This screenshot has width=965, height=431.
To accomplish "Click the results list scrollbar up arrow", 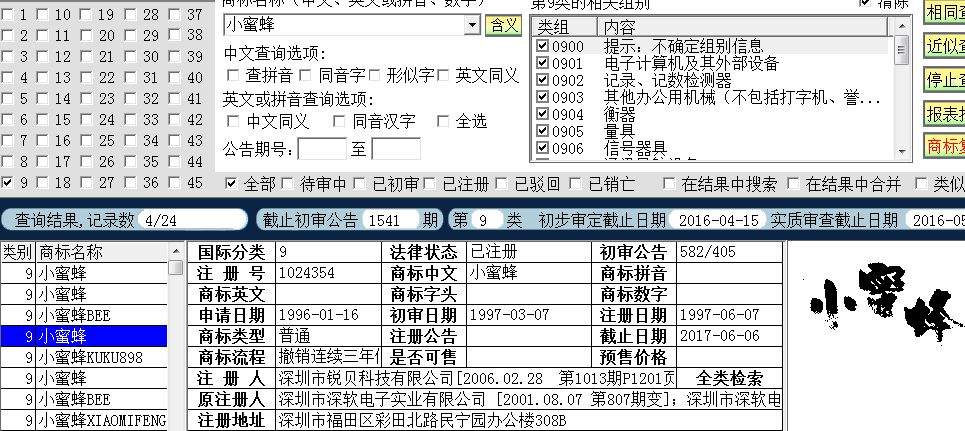I will coord(176,251).
